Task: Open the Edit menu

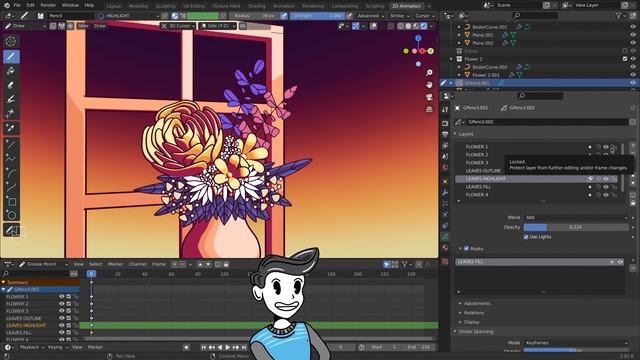Action: (31, 5)
